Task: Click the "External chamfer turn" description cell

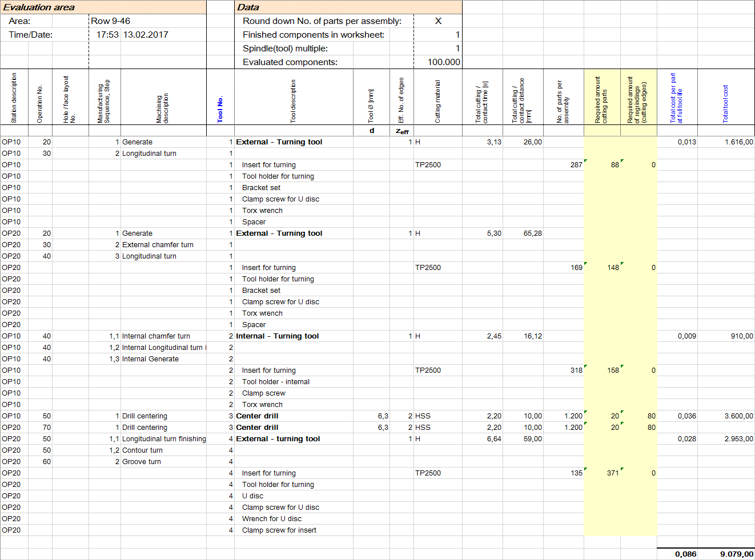Action: coord(158,245)
